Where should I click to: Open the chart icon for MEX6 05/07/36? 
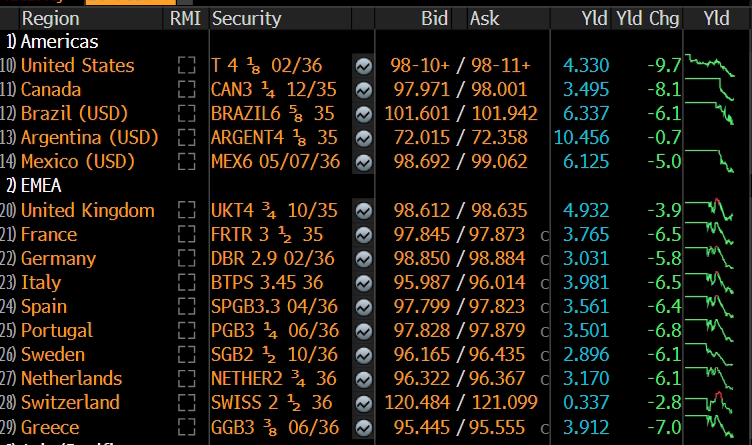(x=364, y=162)
